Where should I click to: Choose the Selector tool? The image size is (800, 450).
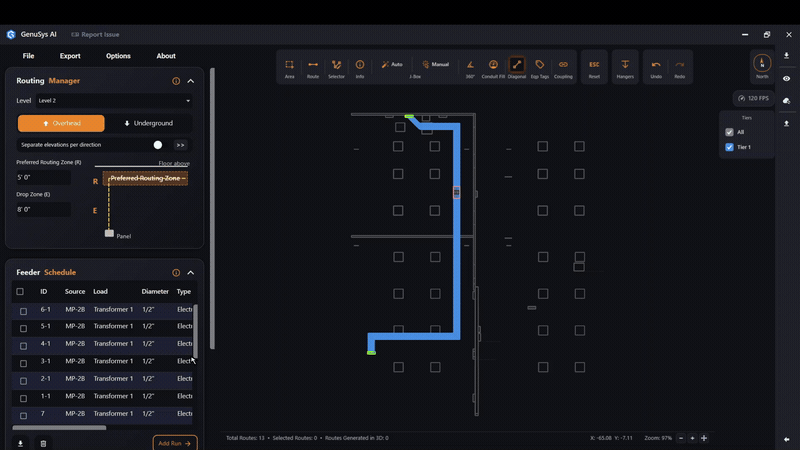[x=336, y=68]
